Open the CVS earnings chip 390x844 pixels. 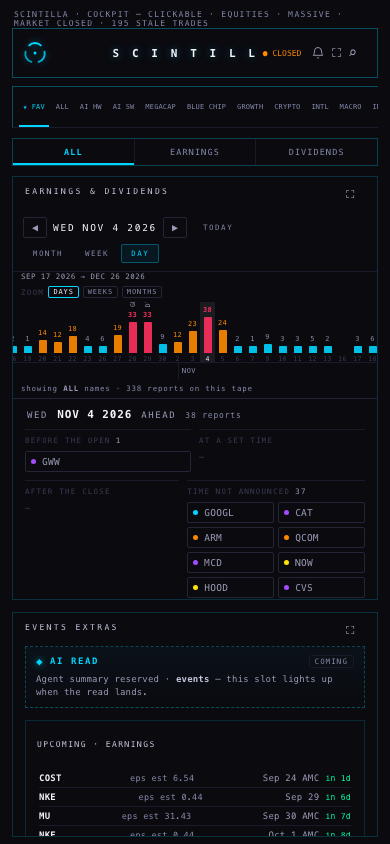pos(321,587)
